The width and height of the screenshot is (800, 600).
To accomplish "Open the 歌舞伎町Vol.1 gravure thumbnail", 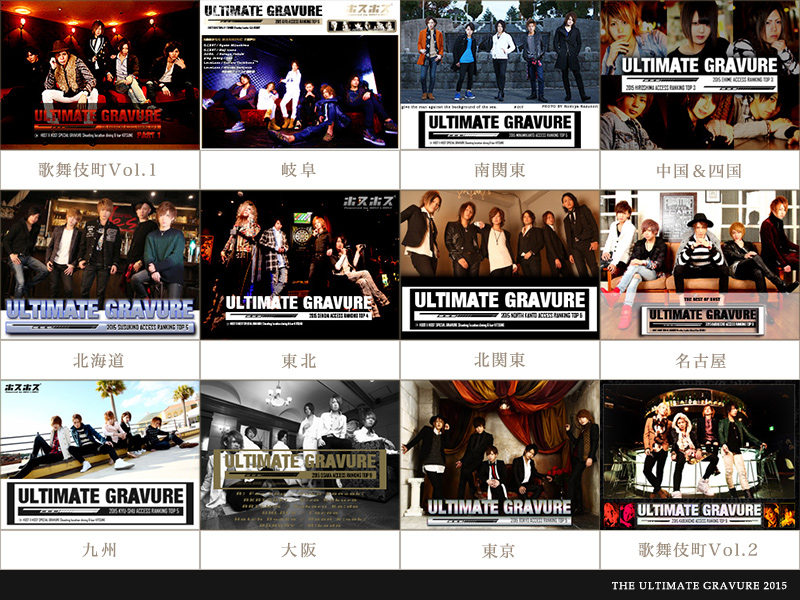I will [x=99, y=75].
